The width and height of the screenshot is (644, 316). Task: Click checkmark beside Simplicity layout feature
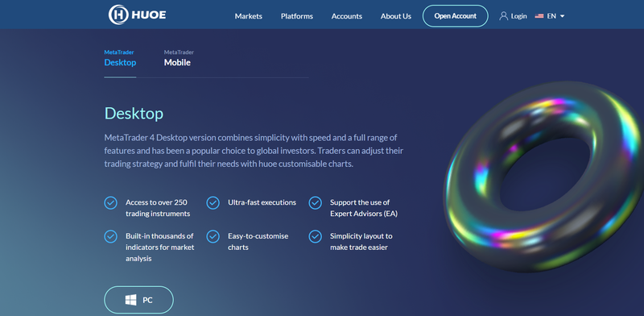click(x=315, y=236)
